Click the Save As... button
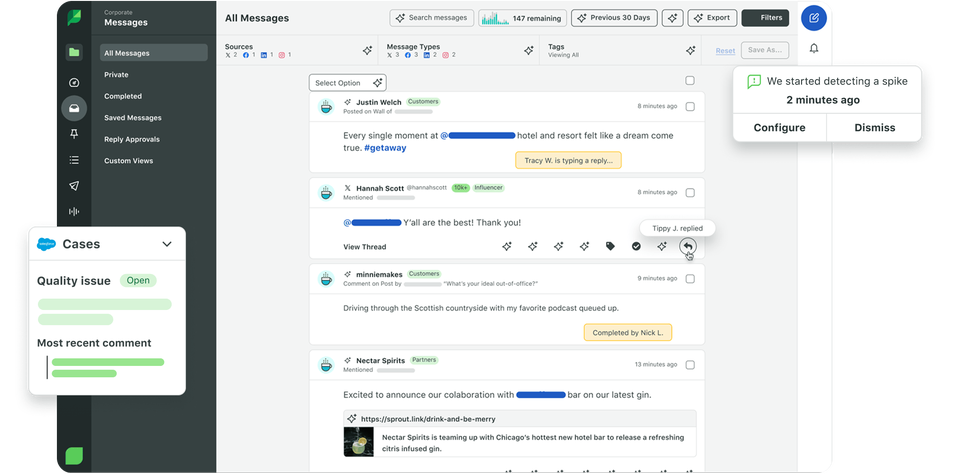960x474 pixels. pyautogui.click(x=765, y=50)
